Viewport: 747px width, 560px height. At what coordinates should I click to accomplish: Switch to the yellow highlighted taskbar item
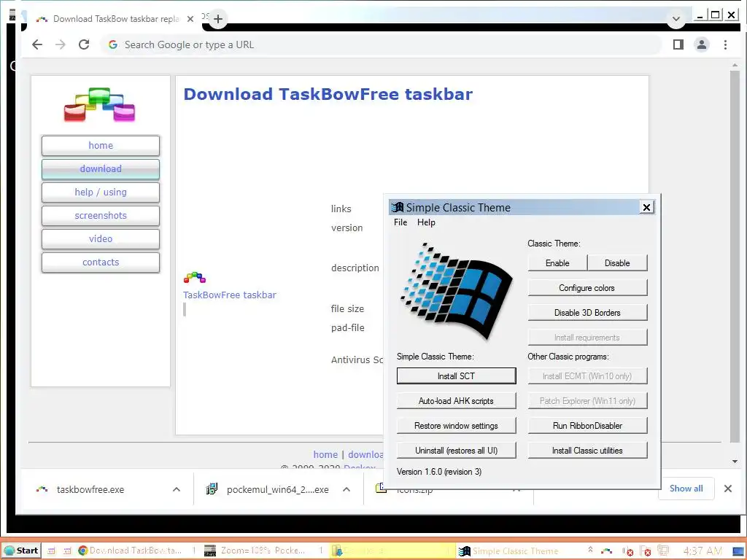[392, 551]
